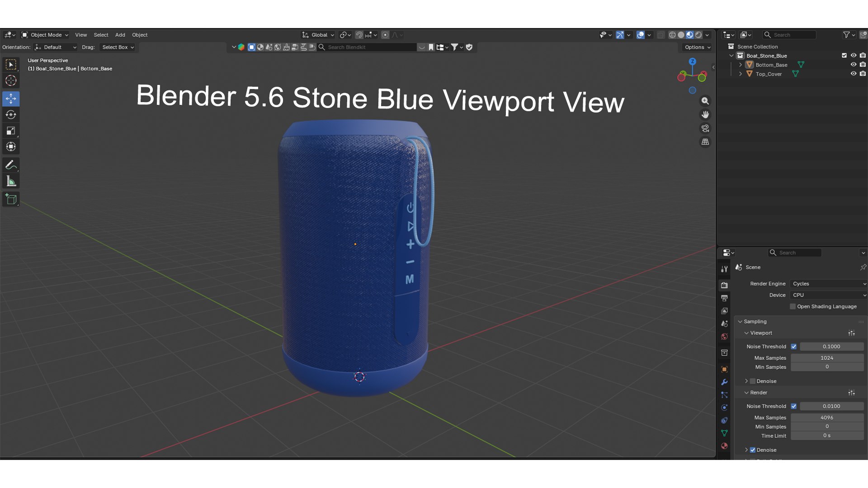Select the Select Box tool
The width and height of the screenshot is (868, 488).
11,65
